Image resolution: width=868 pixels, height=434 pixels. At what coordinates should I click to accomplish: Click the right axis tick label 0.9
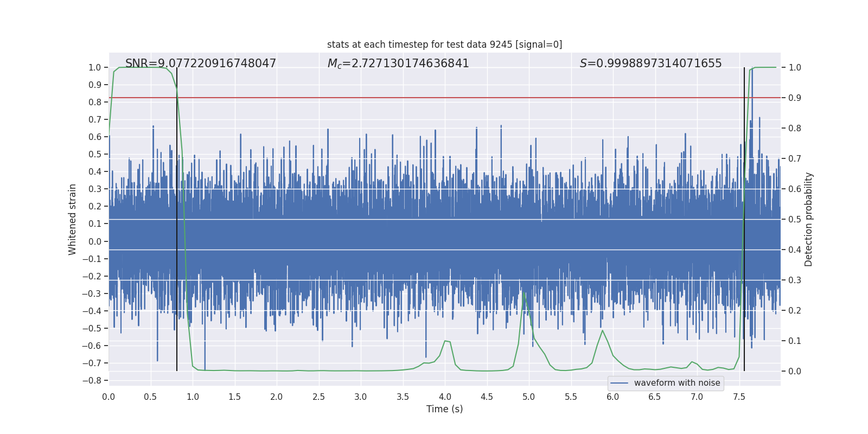pyautogui.click(x=795, y=98)
